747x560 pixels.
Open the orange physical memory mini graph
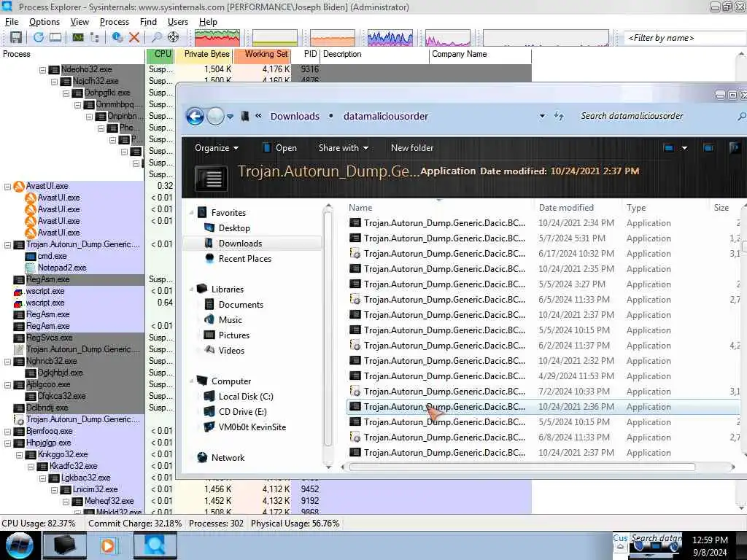pyautogui.click(x=333, y=38)
